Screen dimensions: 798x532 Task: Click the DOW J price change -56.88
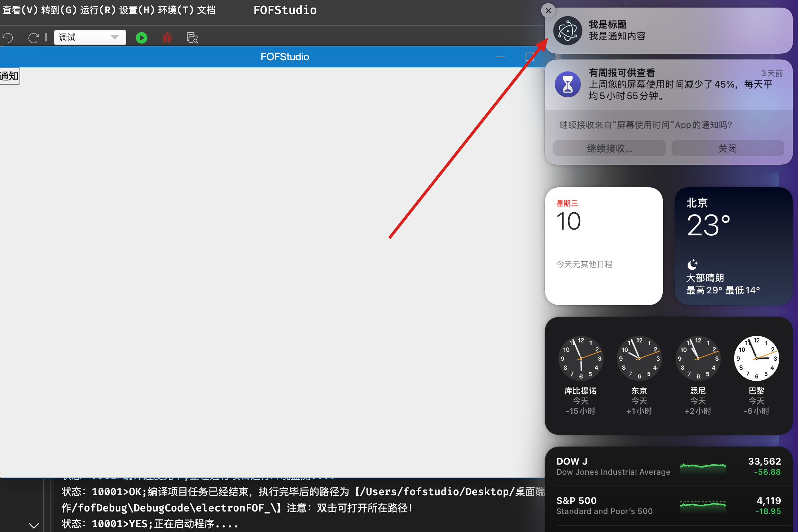767,472
